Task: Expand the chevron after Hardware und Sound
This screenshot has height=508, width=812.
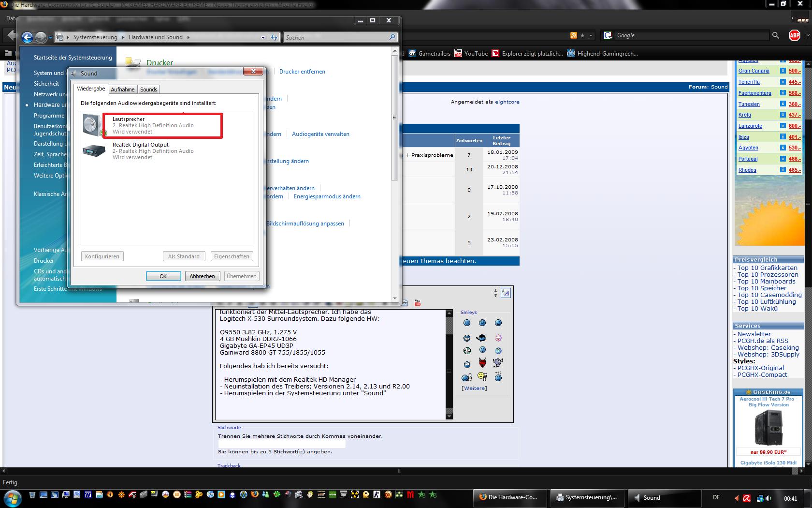Action: click(188, 37)
